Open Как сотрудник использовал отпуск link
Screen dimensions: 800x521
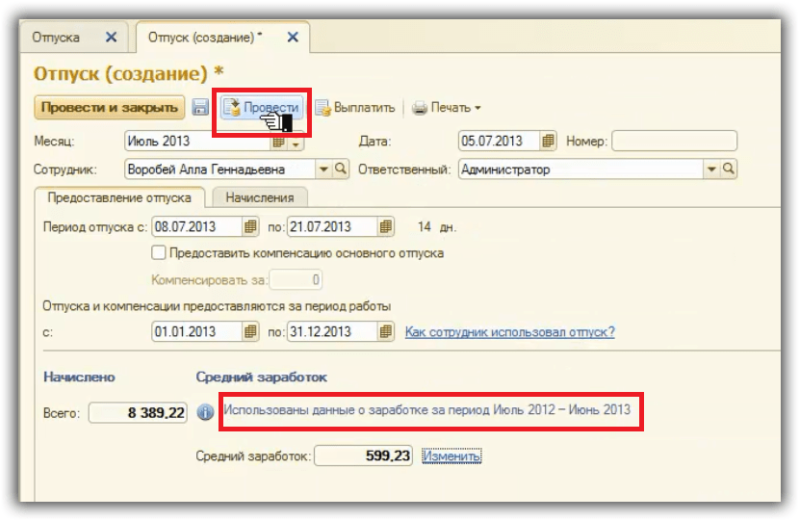click(x=510, y=332)
